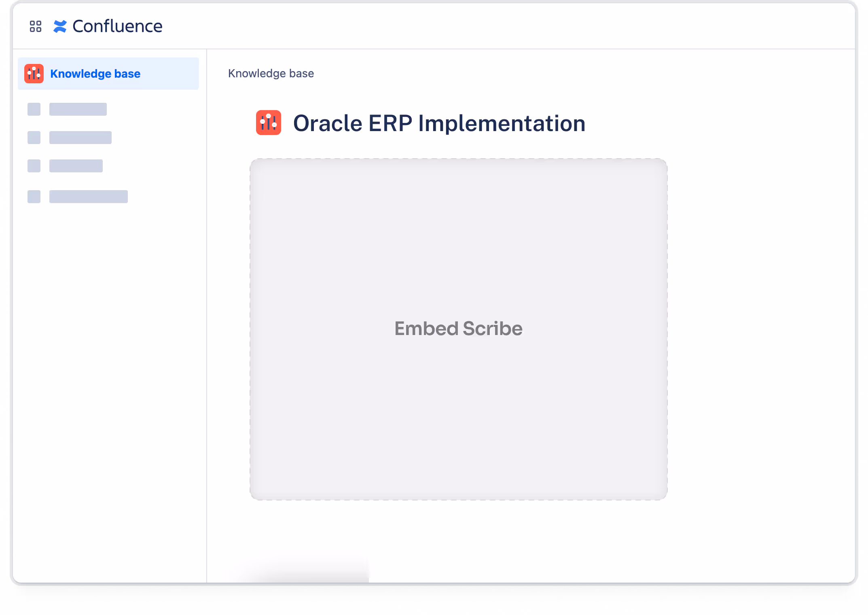Click the Confluence wordmark text
This screenshot has height=615, width=868.
[x=117, y=26]
